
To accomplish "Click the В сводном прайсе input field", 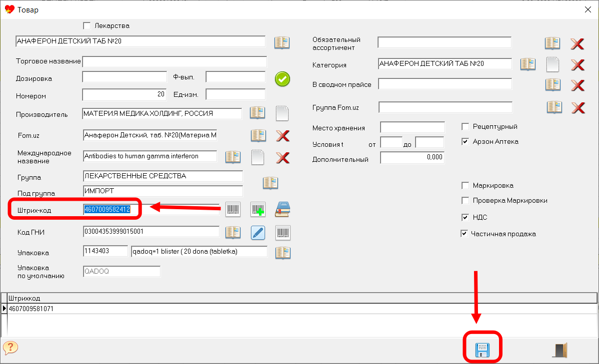I will point(445,84).
